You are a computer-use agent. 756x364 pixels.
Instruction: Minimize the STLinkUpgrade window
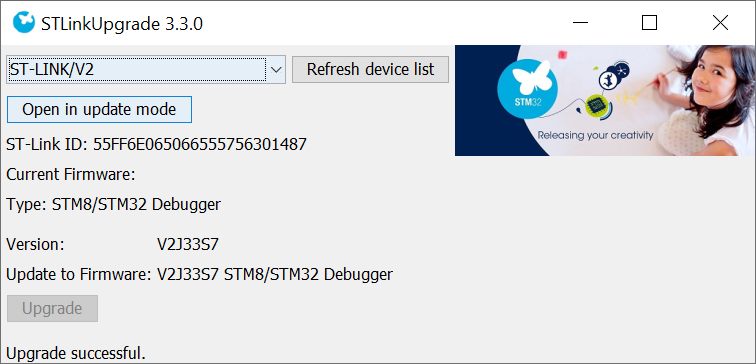(580, 23)
